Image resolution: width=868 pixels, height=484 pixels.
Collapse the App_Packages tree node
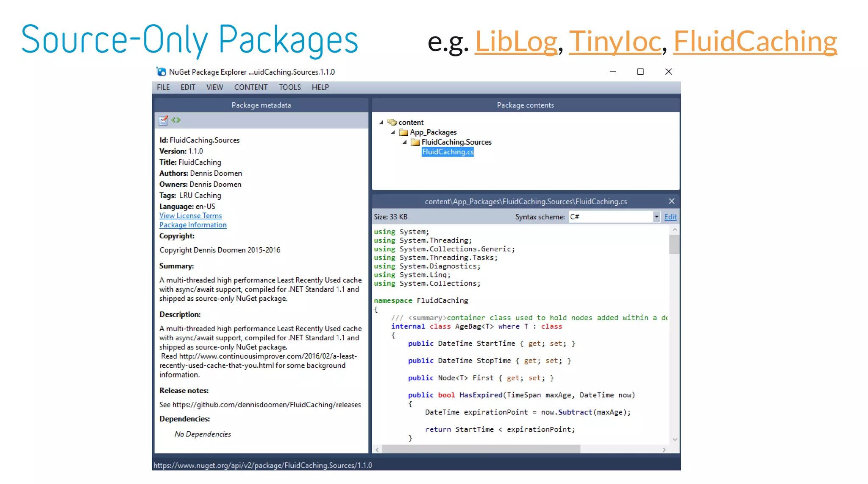(x=393, y=132)
